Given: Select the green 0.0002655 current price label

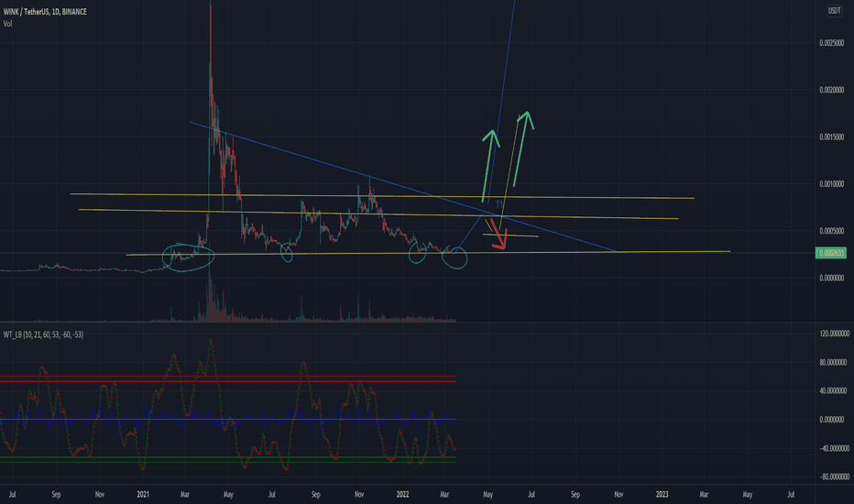Looking at the screenshot, I should pyautogui.click(x=830, y=253).
